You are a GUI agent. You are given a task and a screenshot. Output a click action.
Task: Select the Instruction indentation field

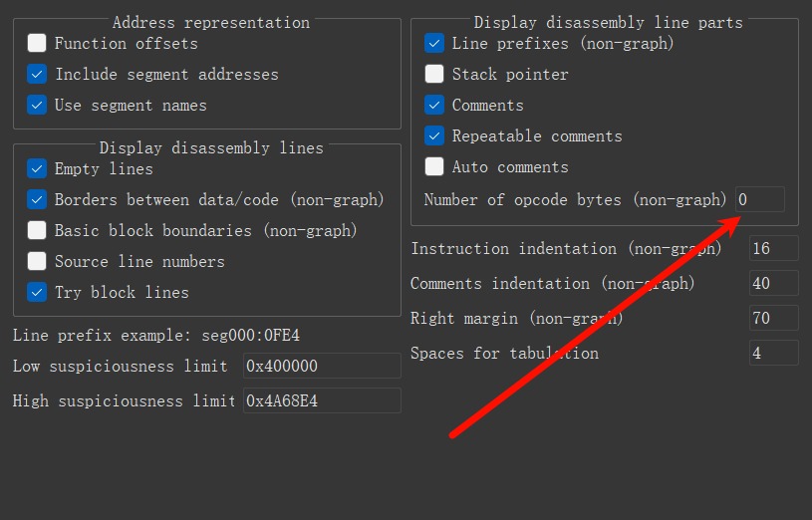click(774, 248)
